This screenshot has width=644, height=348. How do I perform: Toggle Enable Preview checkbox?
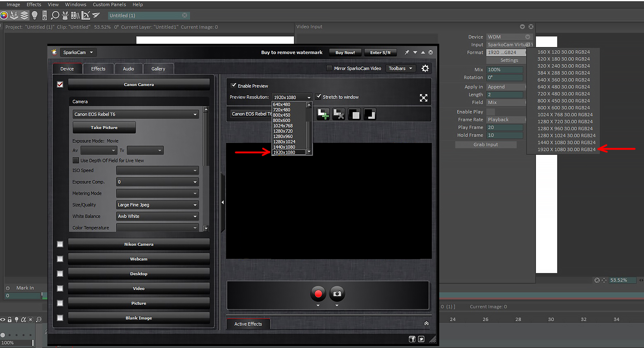pos(234,86)
